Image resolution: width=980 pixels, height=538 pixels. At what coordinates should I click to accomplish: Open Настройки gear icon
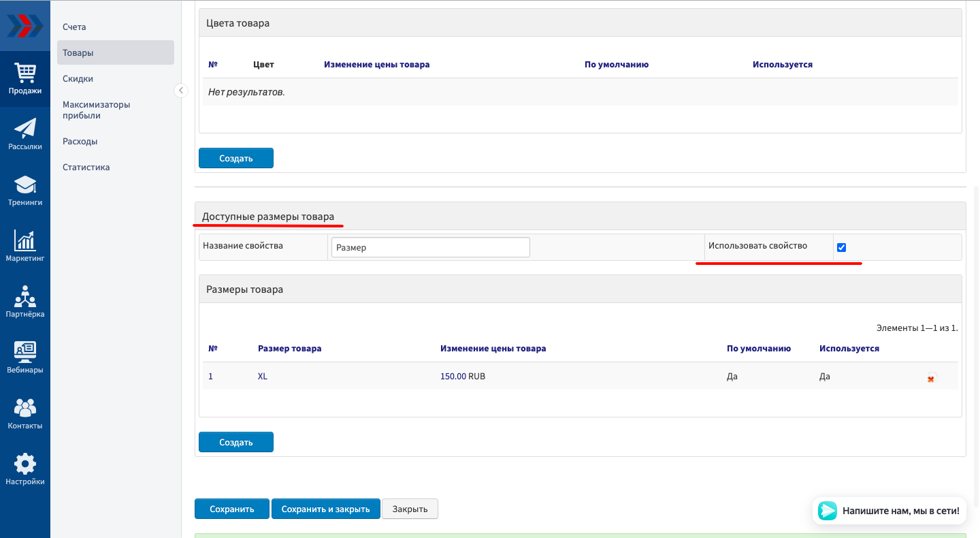(x=25, y=464)
